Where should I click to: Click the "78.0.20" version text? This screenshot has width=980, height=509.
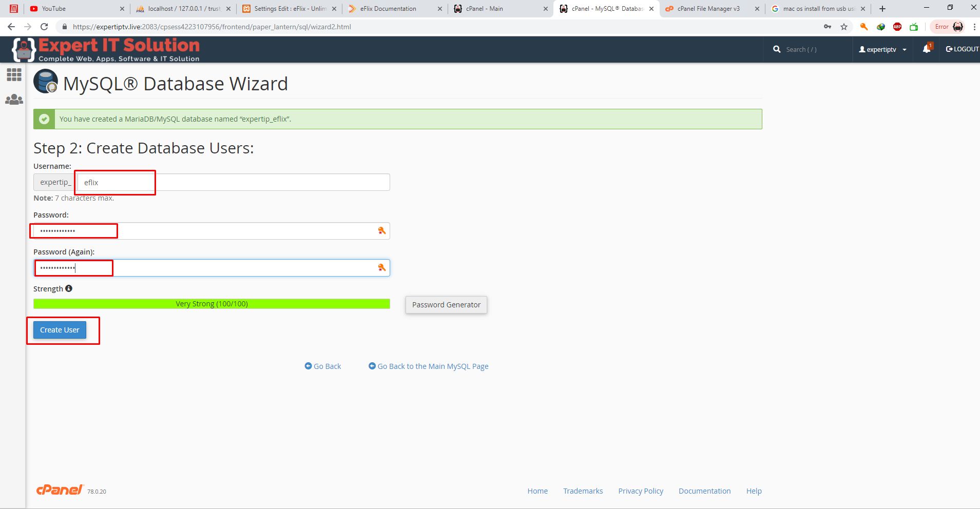coord(97,492)
